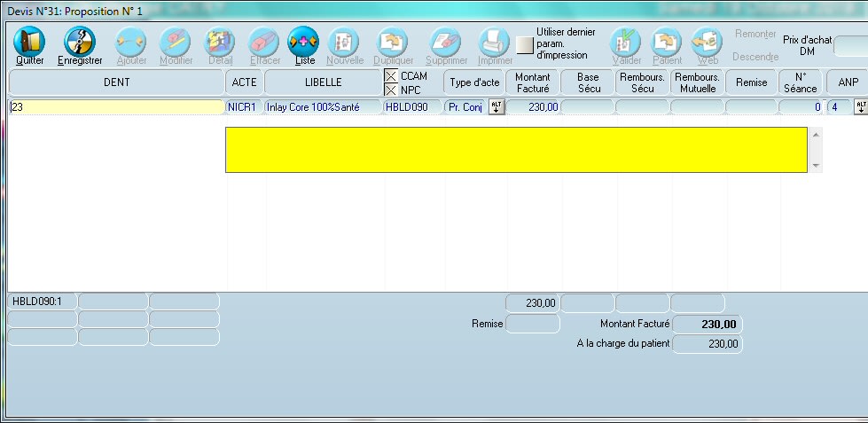This screenshot has width=868, height=423.
Task: Click the yellow note text area
Action: point(516,149)
